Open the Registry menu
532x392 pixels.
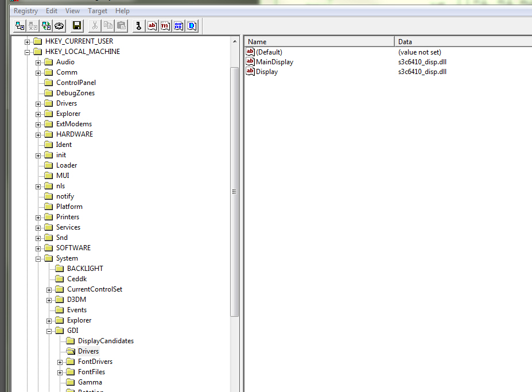(26, 11)
